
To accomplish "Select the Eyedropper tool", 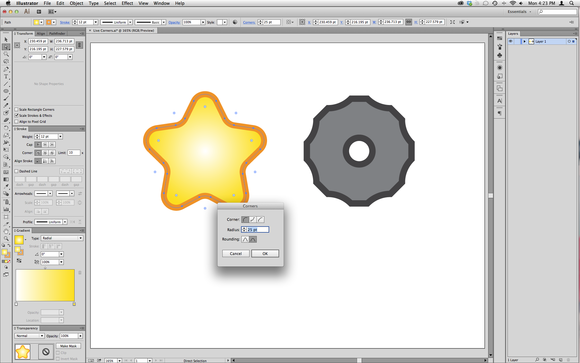I will point(6,187).
